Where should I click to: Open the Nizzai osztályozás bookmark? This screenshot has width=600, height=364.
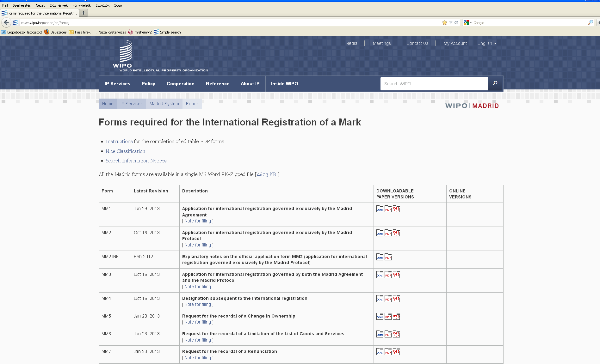click(109, 32)
